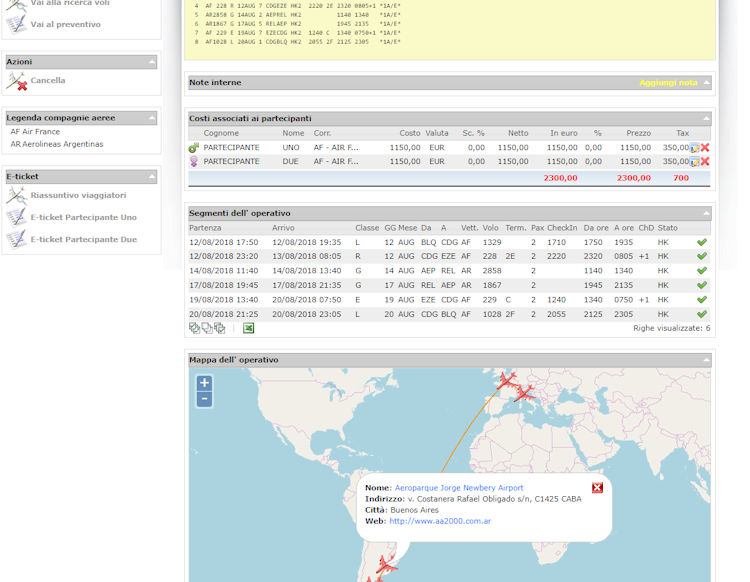This screenshot has width=750, height=582.
Task: Collapse the Legenda compagnie aeree panel
Action: [x=152, y=118]
